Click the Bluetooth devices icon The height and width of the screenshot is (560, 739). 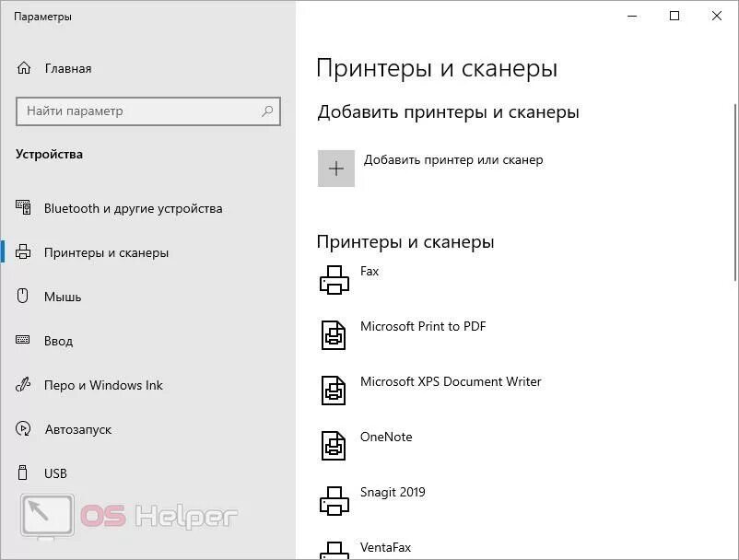coord(23,207)
